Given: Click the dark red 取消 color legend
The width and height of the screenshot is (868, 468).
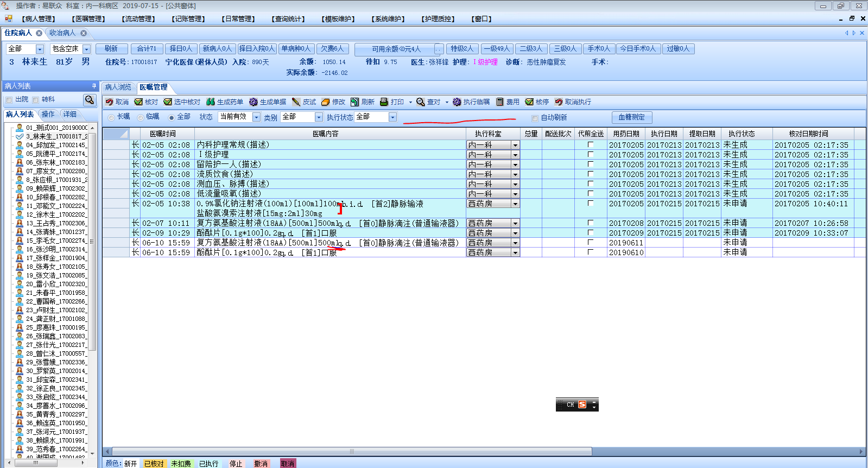Looking at the screenshot, I should [288, 464].
